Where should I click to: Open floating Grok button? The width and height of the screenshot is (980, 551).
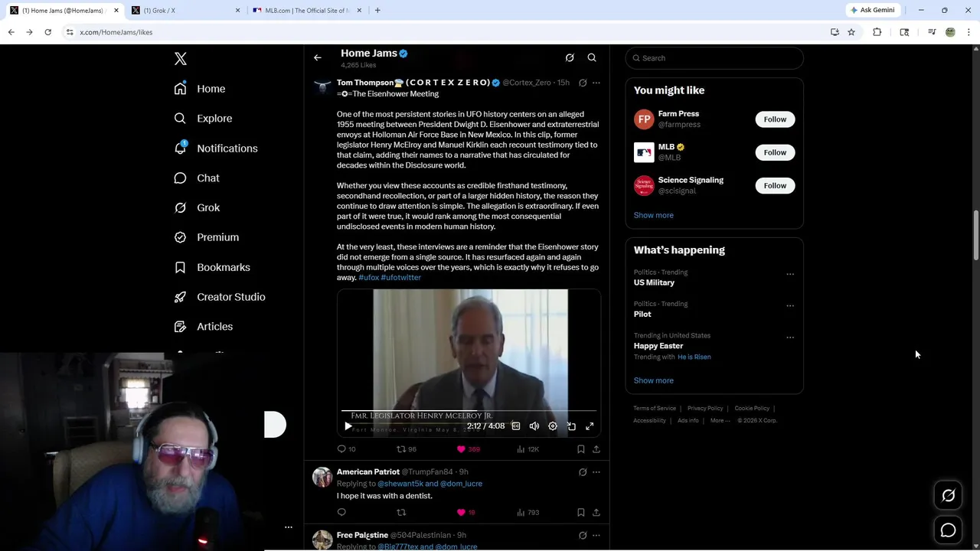click(948, 496)
